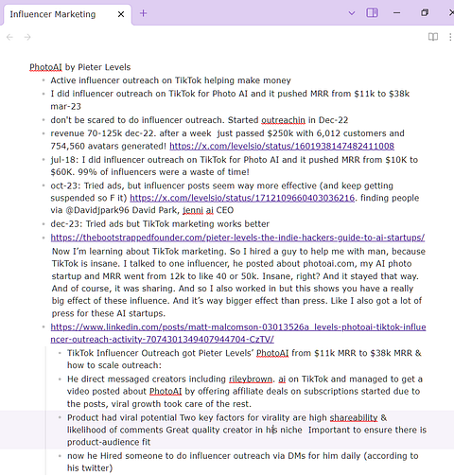Open a new tab with plus icon
The width and height of the screenshot is (454, 476).
click(x=143, y=13)
